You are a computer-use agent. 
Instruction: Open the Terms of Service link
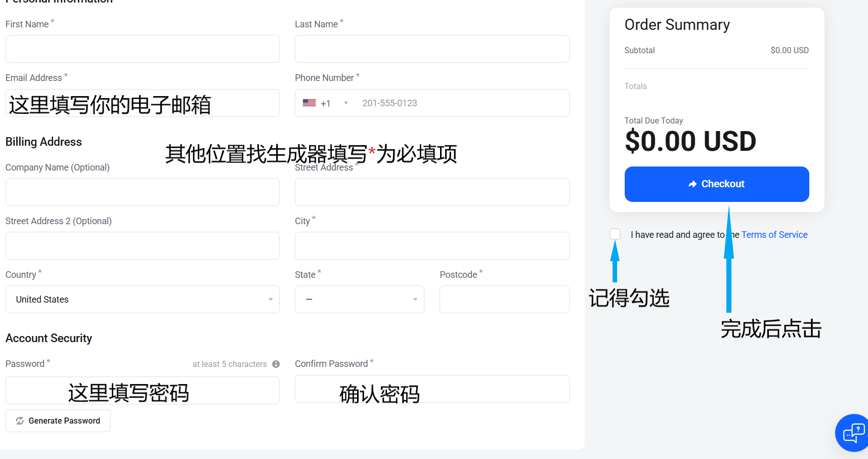(x=774, y=235)
